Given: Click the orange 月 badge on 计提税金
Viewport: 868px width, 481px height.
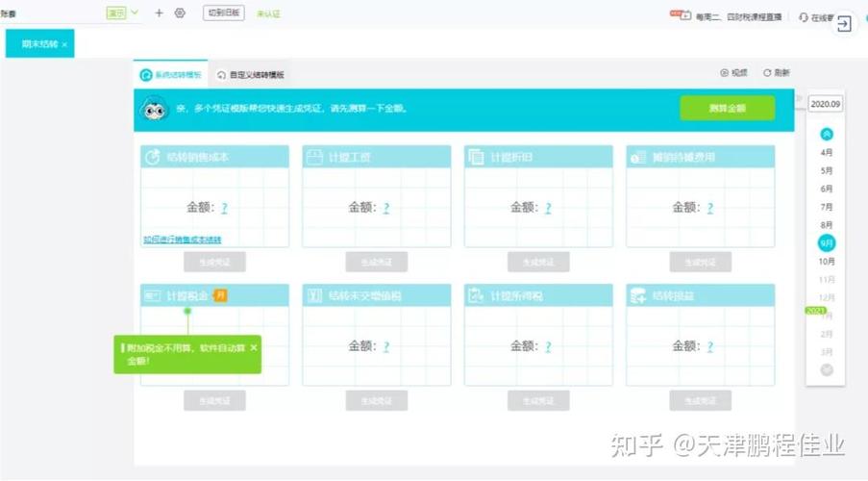Looking at the screenshot, I should 220,295.
